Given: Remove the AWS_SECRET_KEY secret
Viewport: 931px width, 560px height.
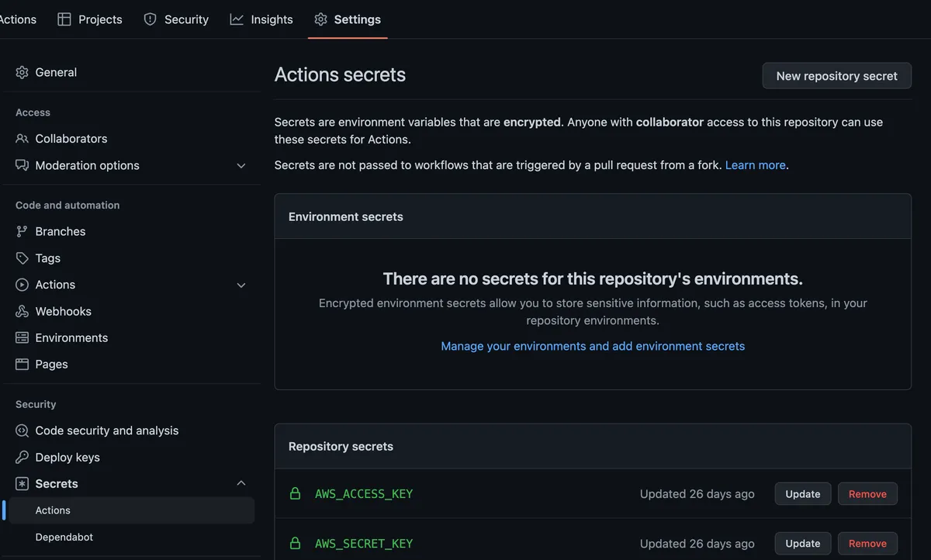Looking at the screenshot, I should [867, 544].
